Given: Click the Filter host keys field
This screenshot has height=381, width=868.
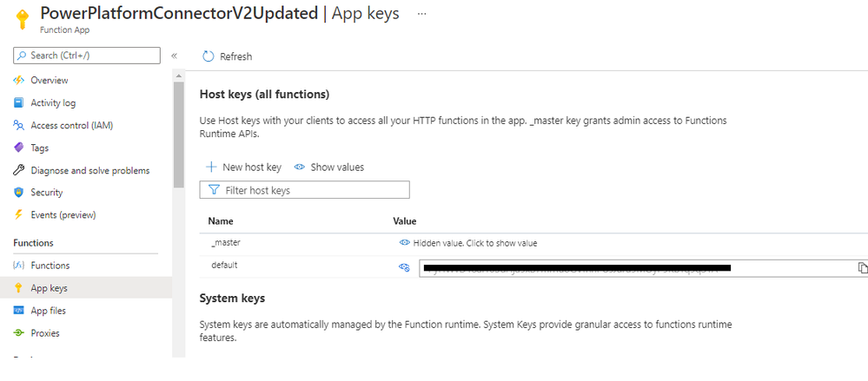Looking at the screenshot, I should [x=304, y=190].
